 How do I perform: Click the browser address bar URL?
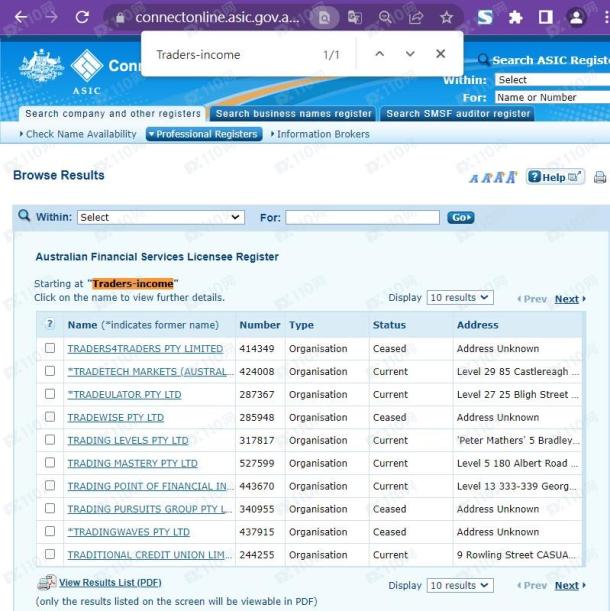tap(217, 17)
